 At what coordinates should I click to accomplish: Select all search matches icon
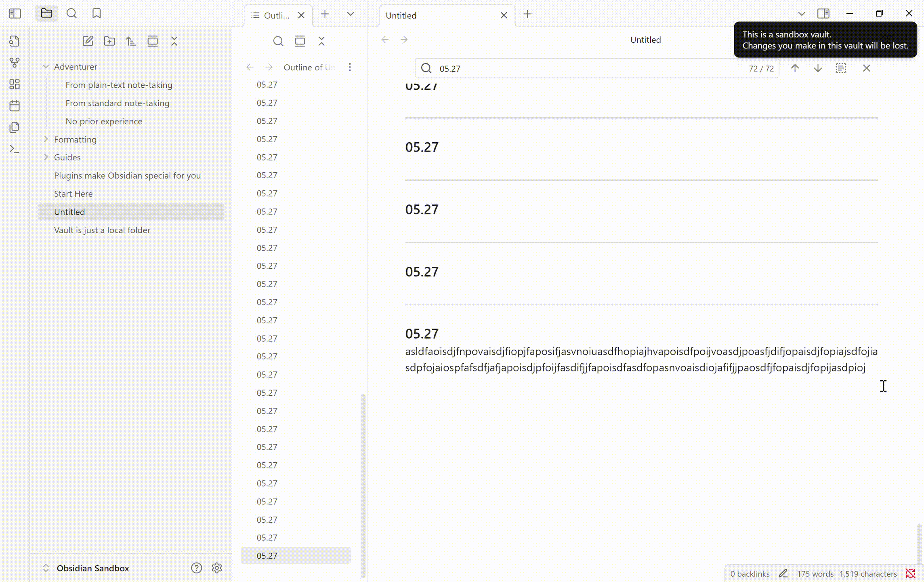(841, 68)
